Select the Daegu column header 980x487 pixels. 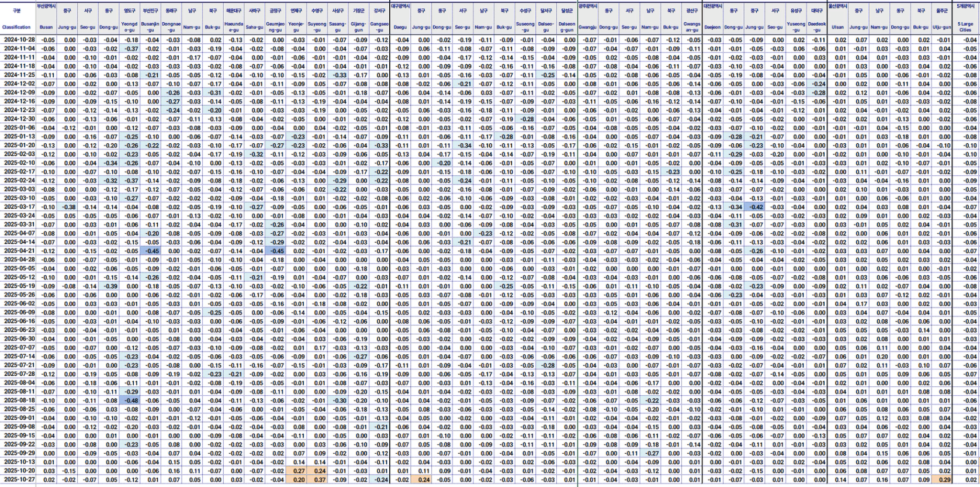point(400,27)
